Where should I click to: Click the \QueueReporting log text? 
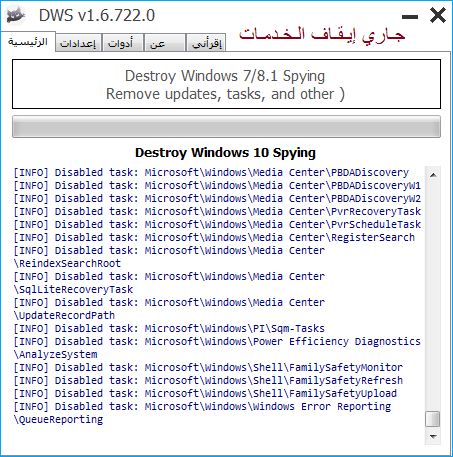(58, 420)
